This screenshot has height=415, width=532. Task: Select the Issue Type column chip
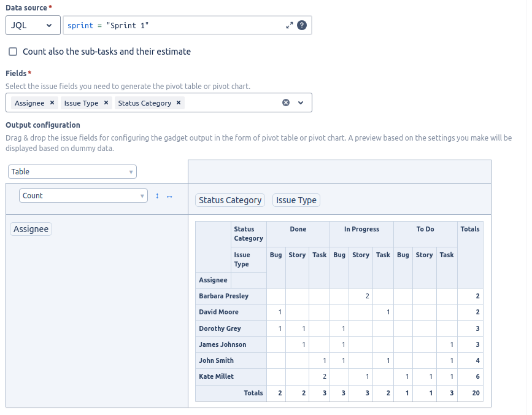click(x=296, y=200)
